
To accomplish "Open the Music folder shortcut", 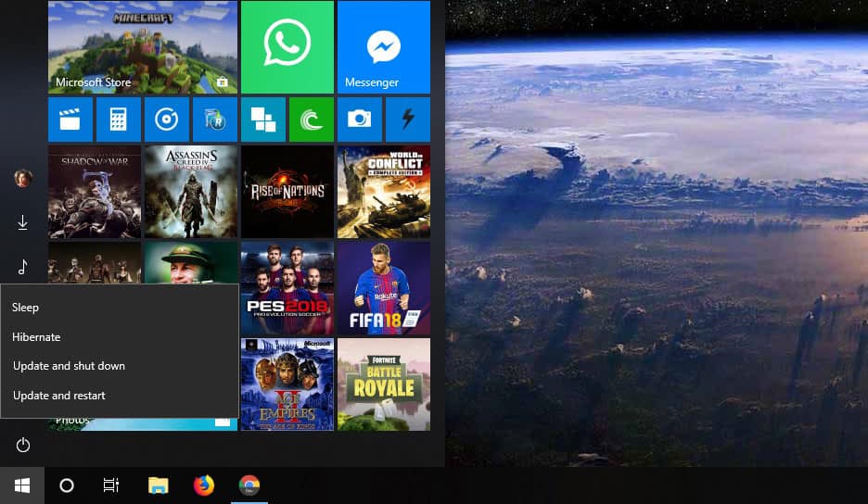I will 22,267.
